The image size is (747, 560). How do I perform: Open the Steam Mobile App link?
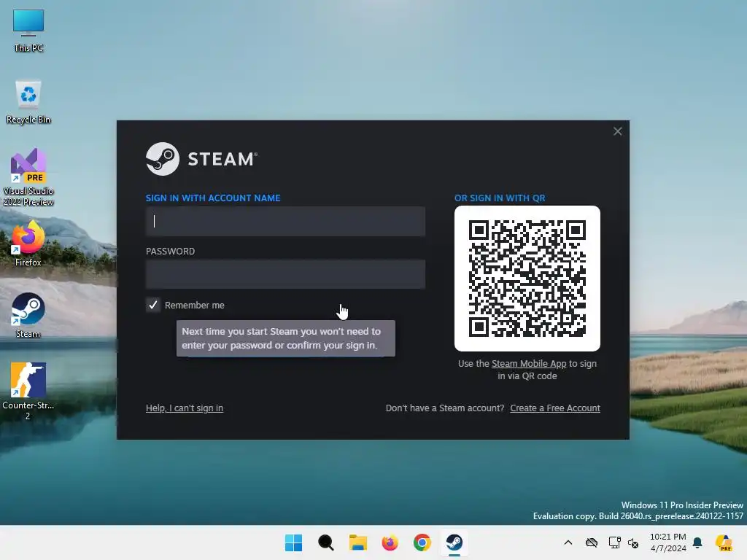click(x=529, y=364)
